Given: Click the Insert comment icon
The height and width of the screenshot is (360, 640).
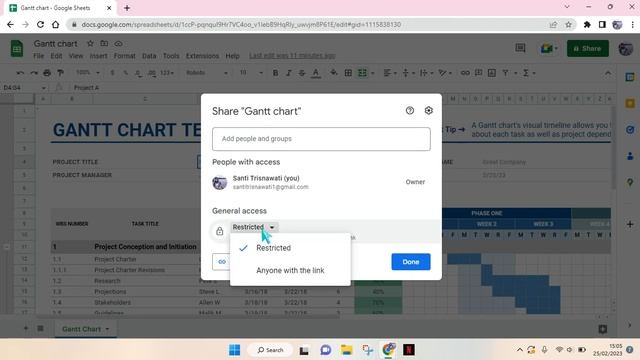Looking at the screenshot, I should pyautogui.click(x=478, y=73).
